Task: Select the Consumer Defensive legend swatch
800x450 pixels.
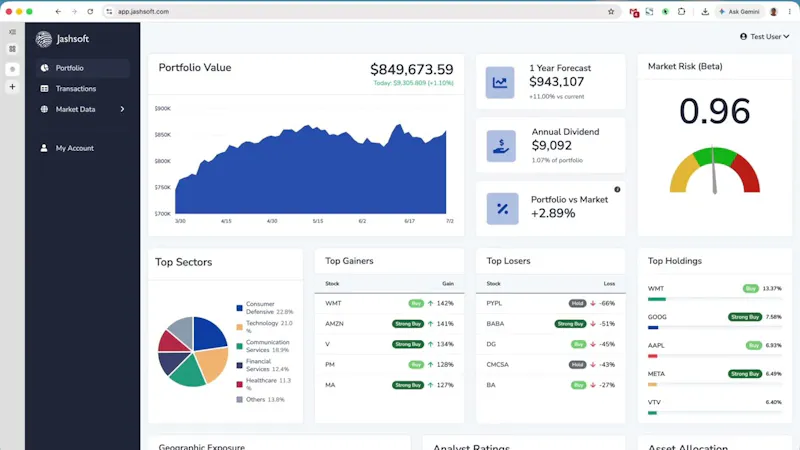Action: point(239,308)
